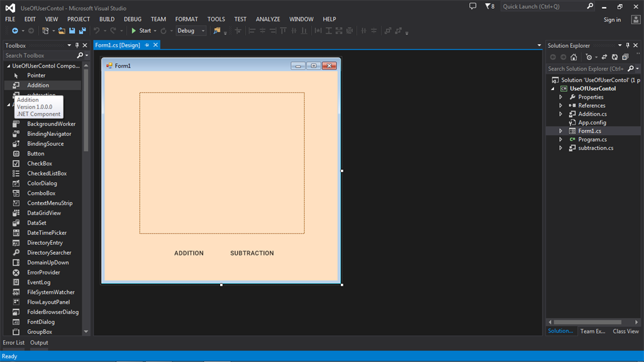Select the Pointer tool in Toolbox
This screenshot has height=362, width=644.
(36, 76)
